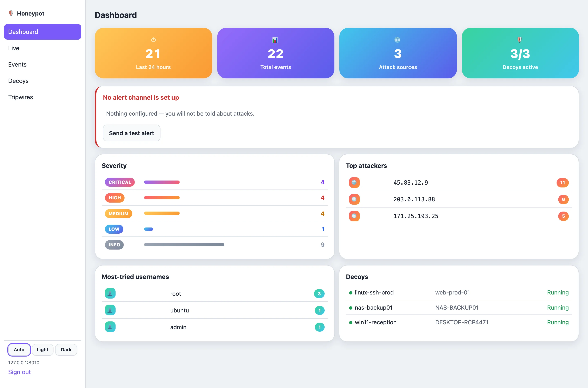
Task: Click the globe icon beside 45.83.12.9
Action: click(x=354, y=183)
